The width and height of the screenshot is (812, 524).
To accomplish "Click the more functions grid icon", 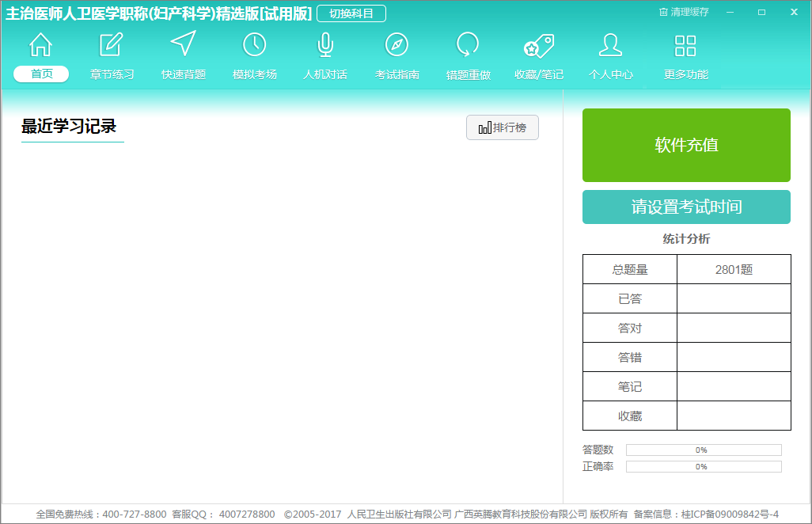I will (685, 46).
